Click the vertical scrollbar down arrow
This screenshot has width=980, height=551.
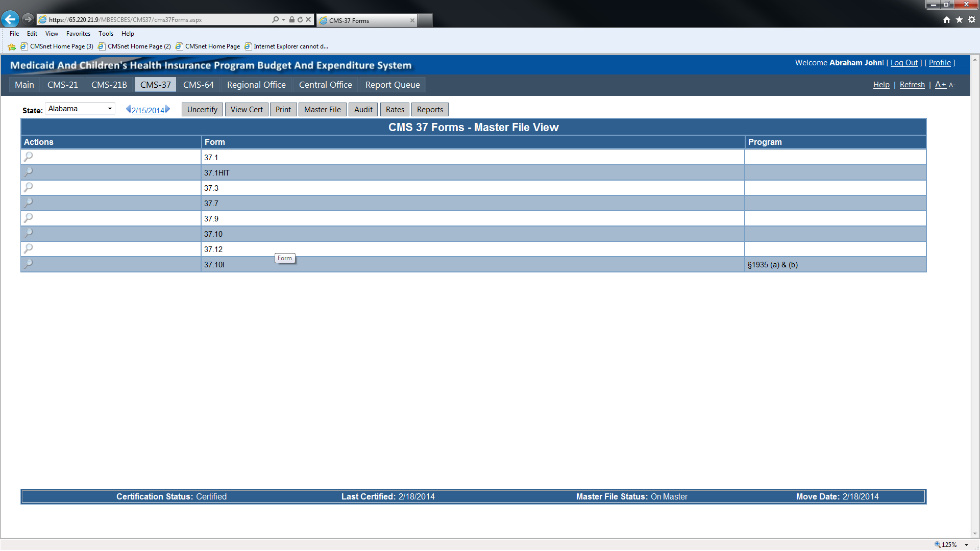coord(975,534)
